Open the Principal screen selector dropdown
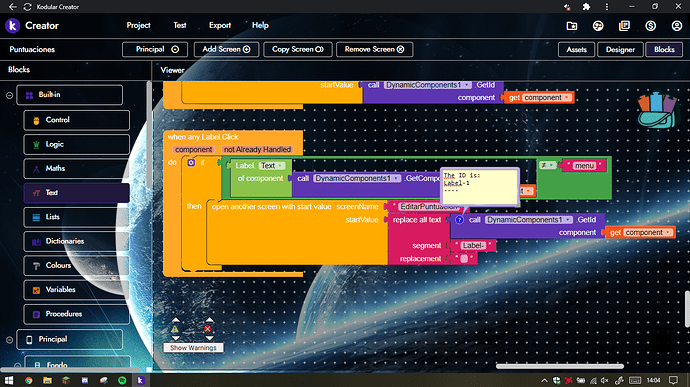The width and height of the screenshot is (690, 387). (x=155, y=49)
